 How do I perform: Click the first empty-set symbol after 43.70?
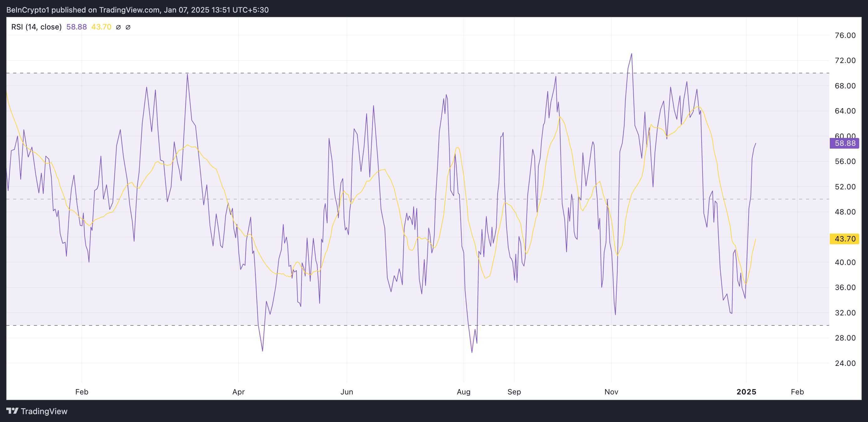(x=118, y=27)
